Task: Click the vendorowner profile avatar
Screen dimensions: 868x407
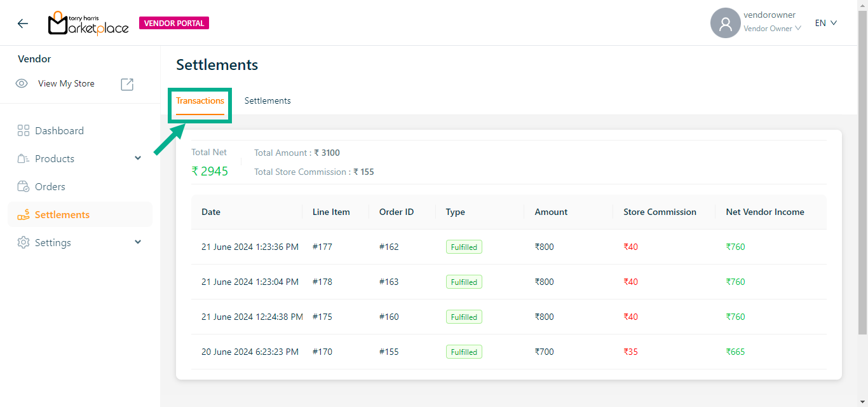Action: (x=725, y=24)
